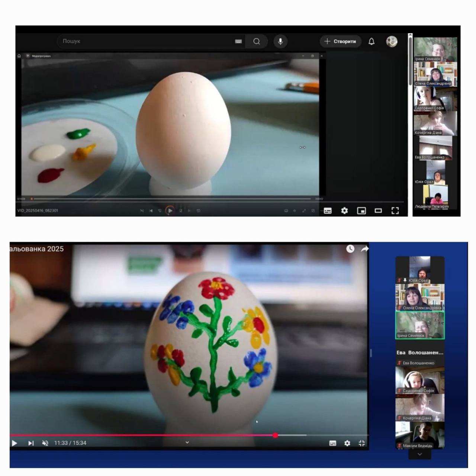This screenshot has height=476, width=476.
Task: Expand chapters chevron in lower player
Action: 187,443
